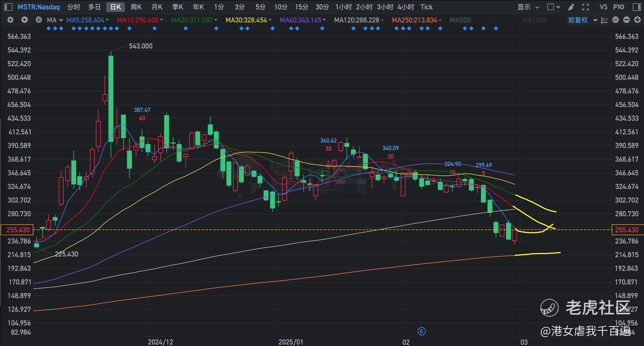The image size is (644, 346).
Task: Click the 225.430 low price label
Action: point(66,254)
